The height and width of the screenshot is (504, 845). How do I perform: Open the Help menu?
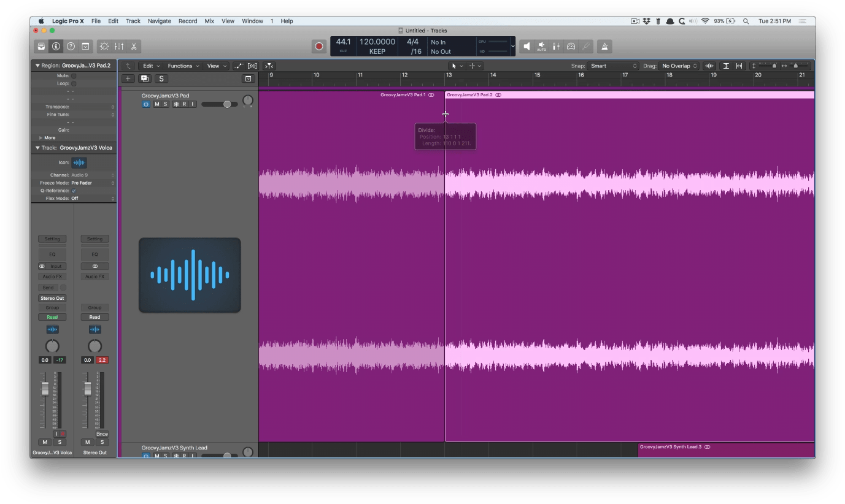(287, 21)
